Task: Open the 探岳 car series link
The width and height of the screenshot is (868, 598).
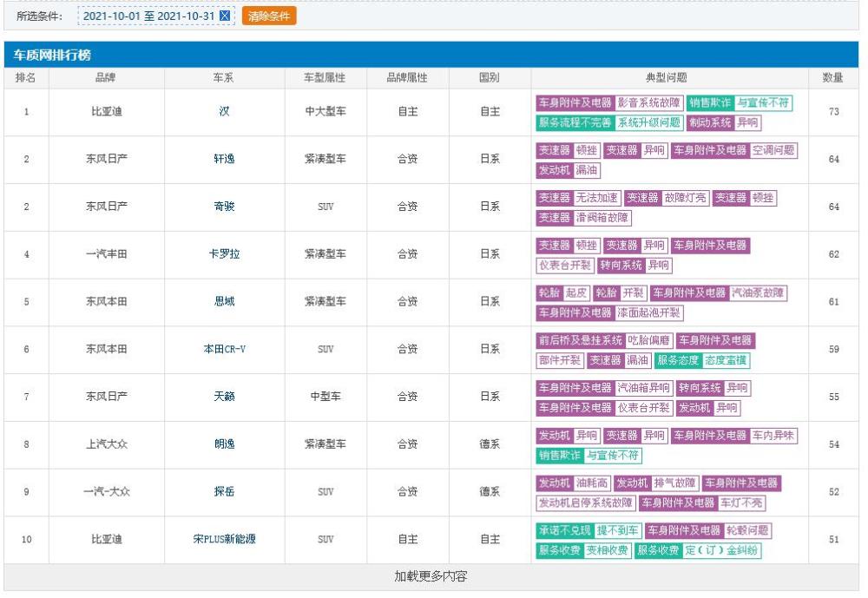Action: [x=224, y=492]
